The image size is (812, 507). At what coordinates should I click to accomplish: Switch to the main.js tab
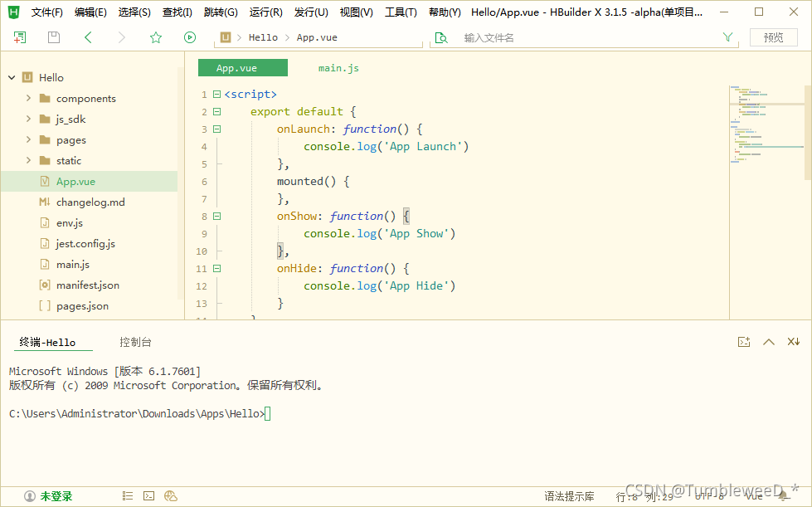(338, 67)
